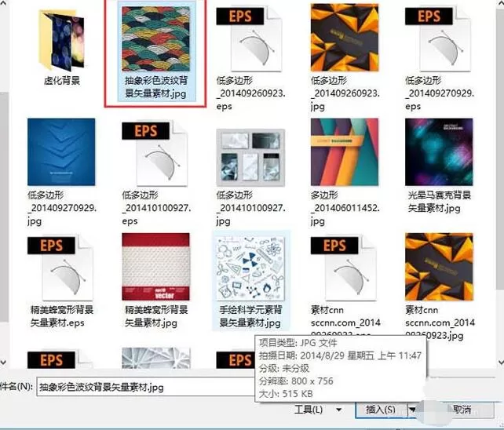Select the partially visible white geometric thumbnail
The height and width of the screenshot is (430, 504).
point(156,358)
